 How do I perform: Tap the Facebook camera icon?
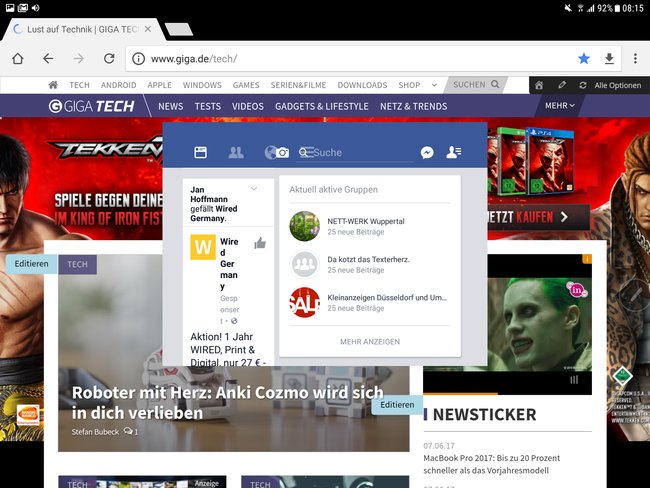point(283,153)
